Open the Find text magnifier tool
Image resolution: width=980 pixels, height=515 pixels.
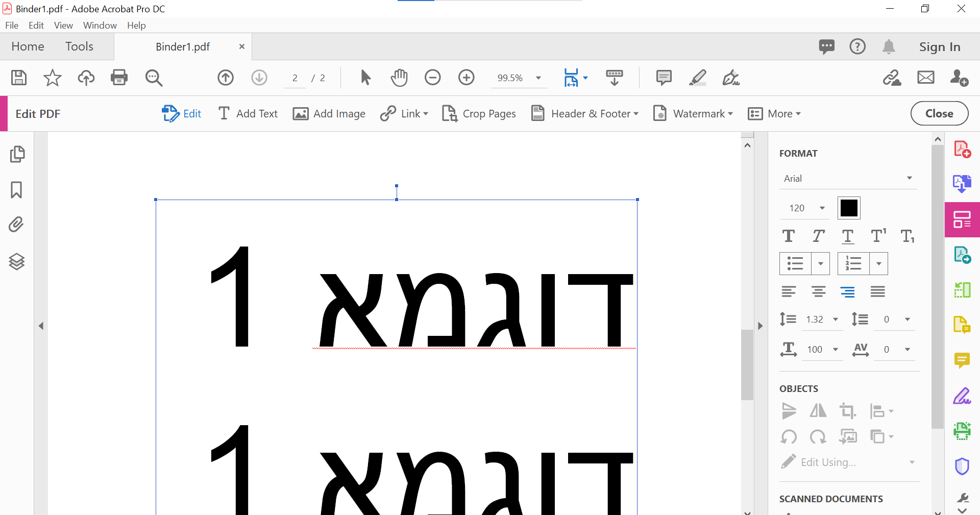[x=154, y=78]
